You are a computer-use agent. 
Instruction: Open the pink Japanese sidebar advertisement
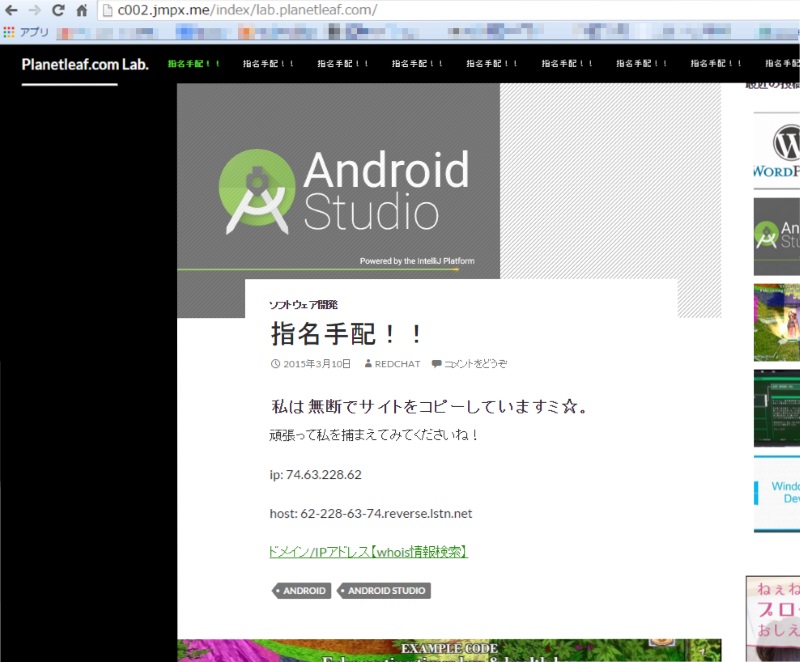point(773,619)
